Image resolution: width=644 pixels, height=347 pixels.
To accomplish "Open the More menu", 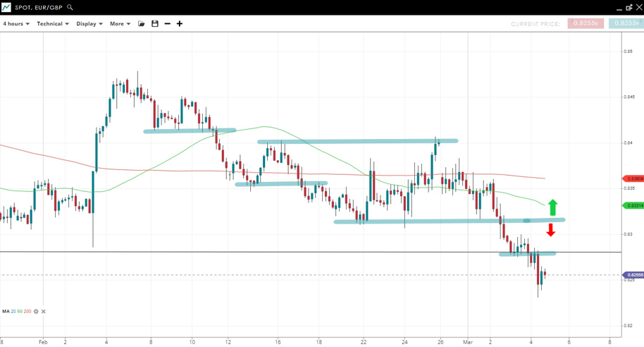I will pyautogui.click(x=120, y=24).
